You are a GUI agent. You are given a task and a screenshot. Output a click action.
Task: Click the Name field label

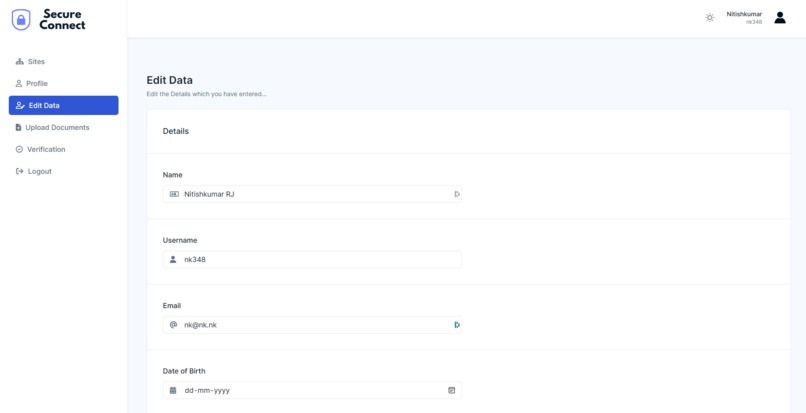click(x=173, y=175)
